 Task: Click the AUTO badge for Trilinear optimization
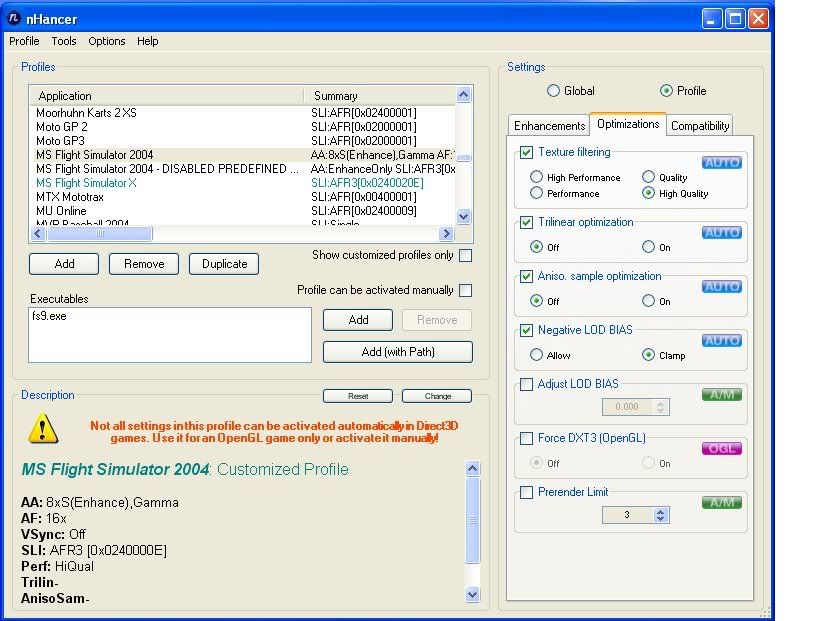click(722, 233)
